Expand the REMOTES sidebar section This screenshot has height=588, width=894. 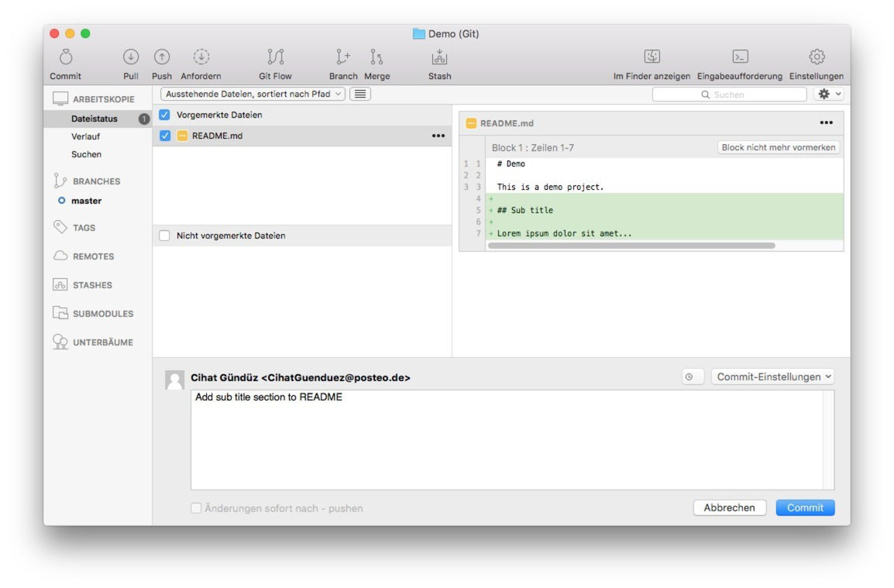(93, 256)
